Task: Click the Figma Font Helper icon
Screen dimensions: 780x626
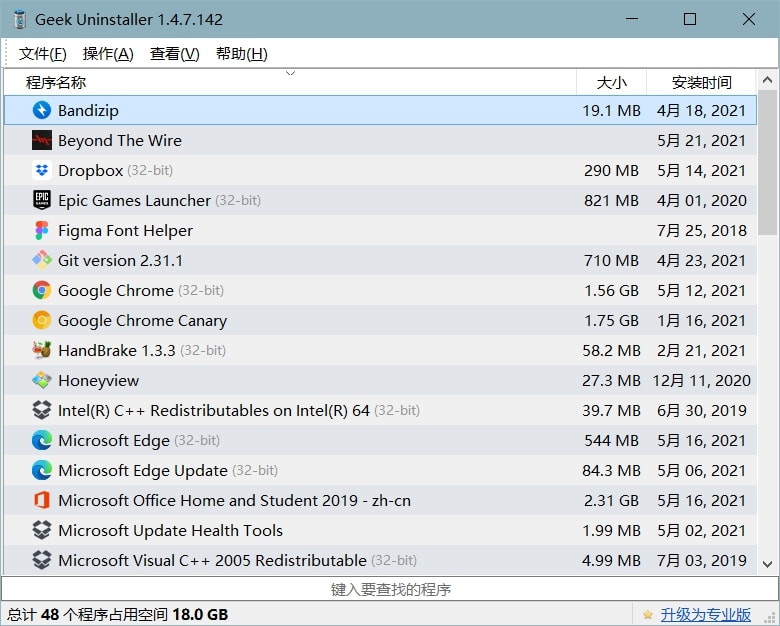Action: (42, 230)
